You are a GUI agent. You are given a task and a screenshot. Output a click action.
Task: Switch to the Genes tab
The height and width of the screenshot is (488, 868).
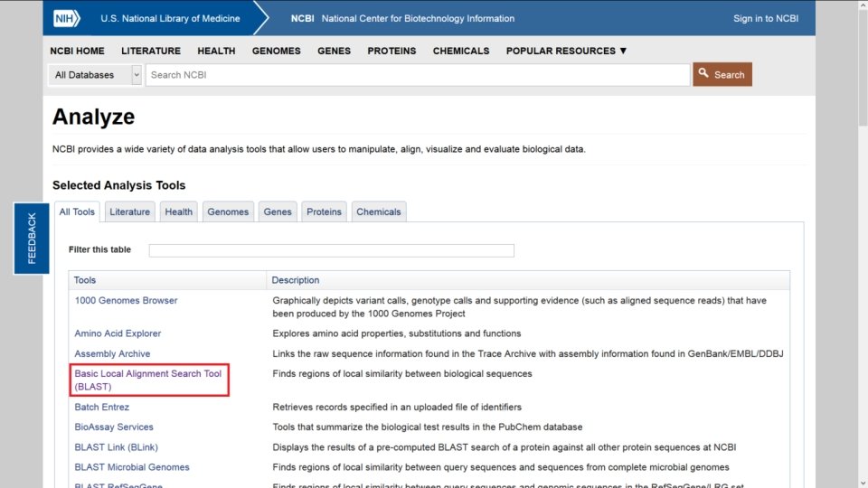[x=278, y=211]
